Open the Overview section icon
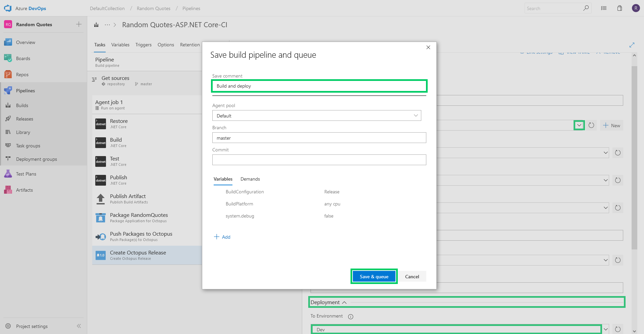Screen dimensions: 644x334 [x=8, y=42]
